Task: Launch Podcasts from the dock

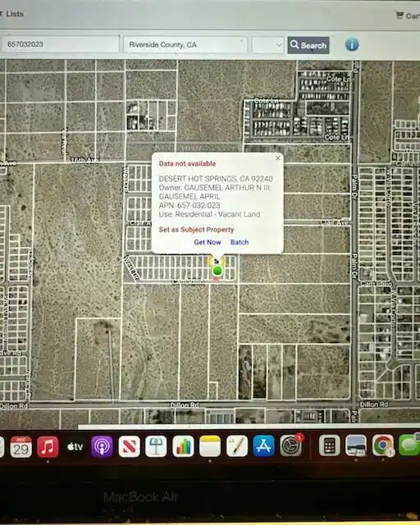Action: click(x=102, y=446)
